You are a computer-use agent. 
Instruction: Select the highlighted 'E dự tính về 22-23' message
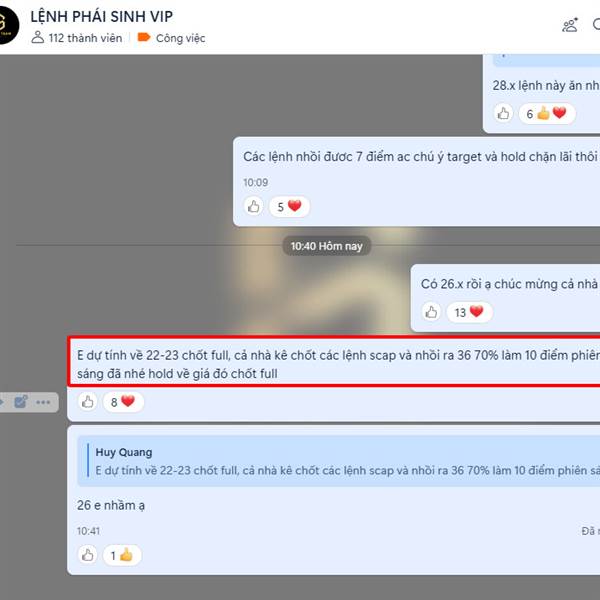point(334,362)
